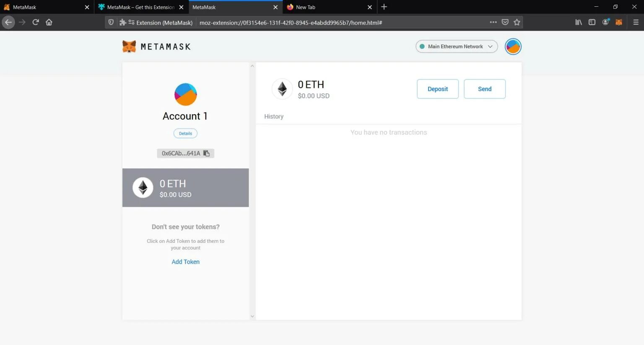This screenshot has width=644, height=345.
Task: Close the New Tab tab
Action: pyautogui.click(x=369, y=7)
